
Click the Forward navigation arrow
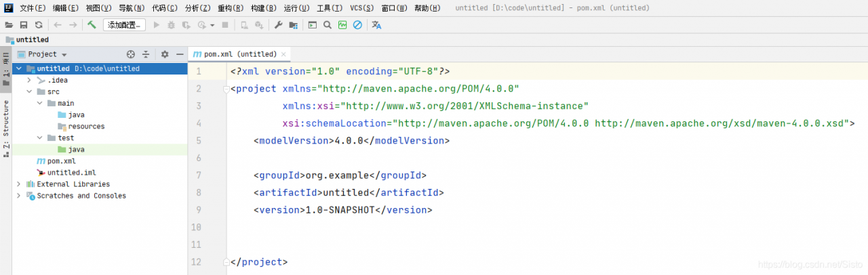click(x=73, y=25)
